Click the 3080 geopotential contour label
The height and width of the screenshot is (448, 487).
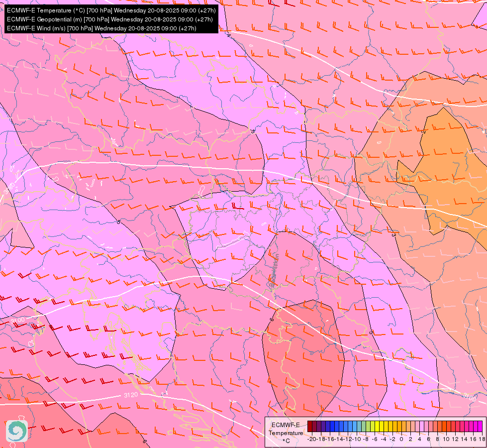click(9, 188)
